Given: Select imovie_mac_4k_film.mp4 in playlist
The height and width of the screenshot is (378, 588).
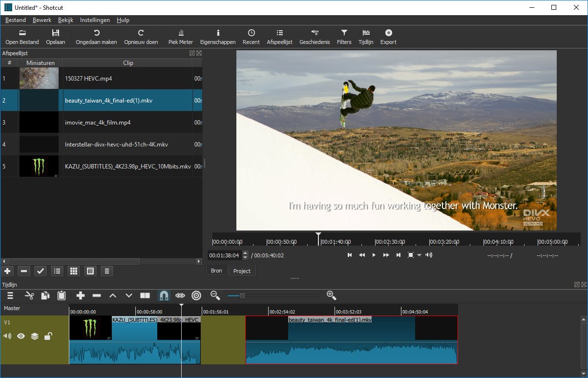Looking at the screenshot, I should pos(98,123).
